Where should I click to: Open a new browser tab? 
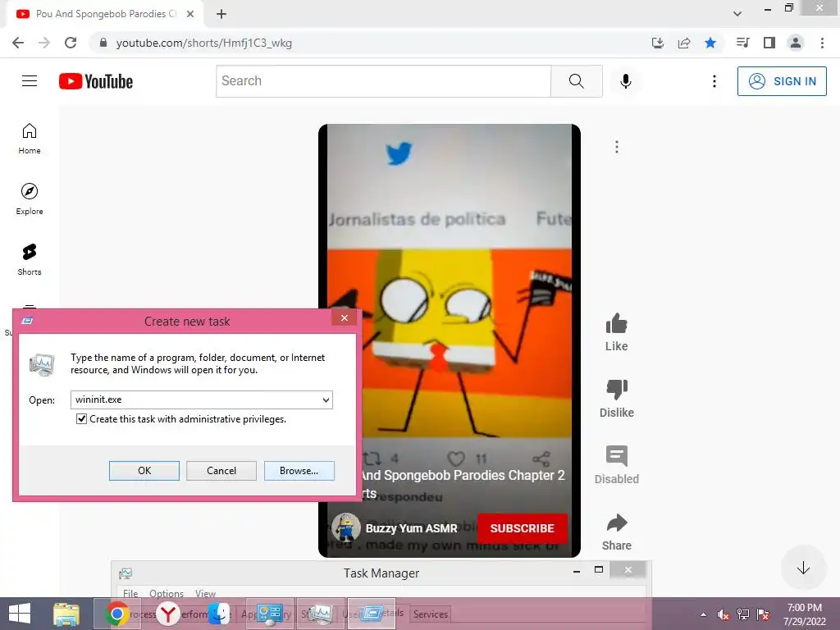coord(221,14)
